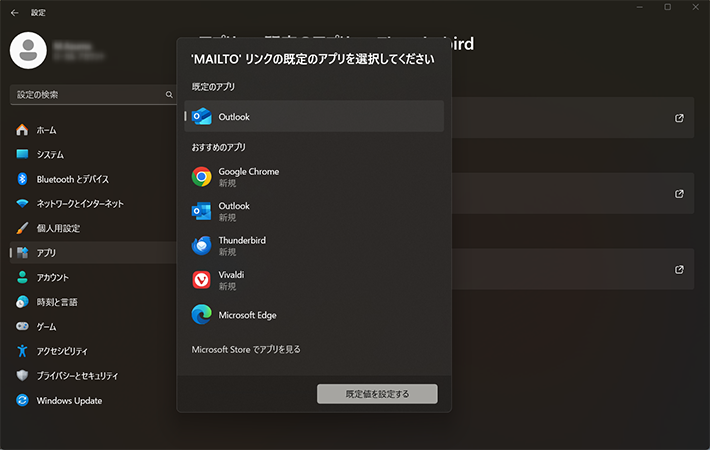Click the third external link icon on right
The image size is (710, 450).
pyautogui.click(x=679, y=269)
